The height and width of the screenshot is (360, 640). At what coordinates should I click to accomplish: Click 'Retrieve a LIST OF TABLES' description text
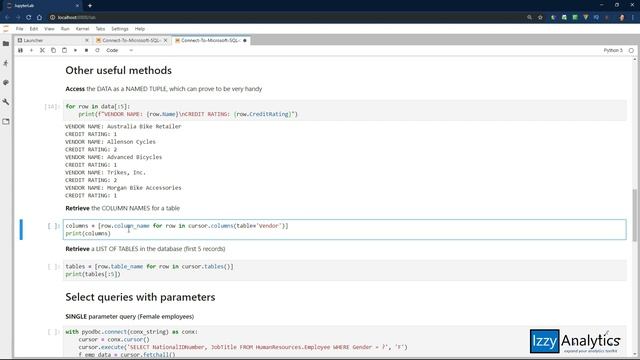pos(145,249)
